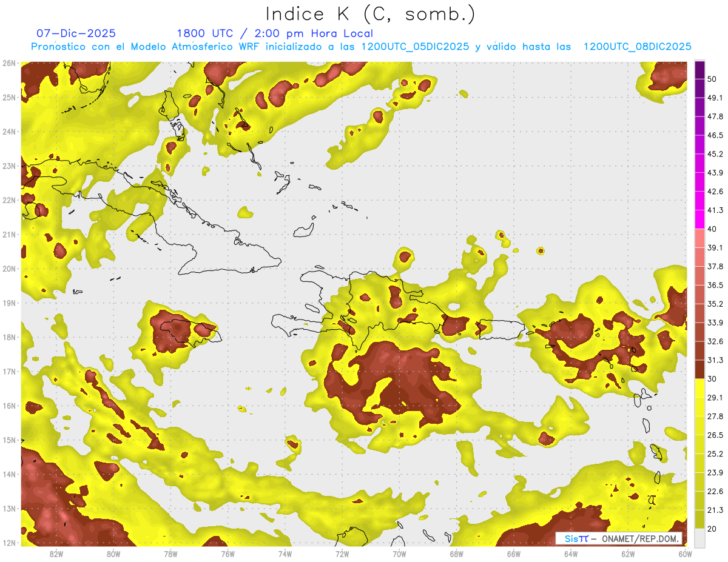Click the color bar value "45.2"
Image resolution: width=728 pixels, height=562 pixels.
click(x=715, y=154)
